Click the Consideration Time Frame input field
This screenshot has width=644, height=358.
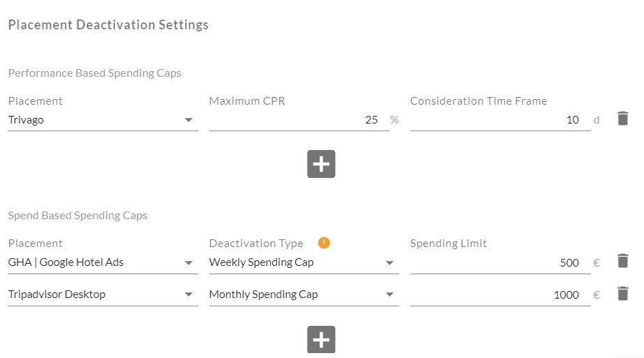click(500, 120)
